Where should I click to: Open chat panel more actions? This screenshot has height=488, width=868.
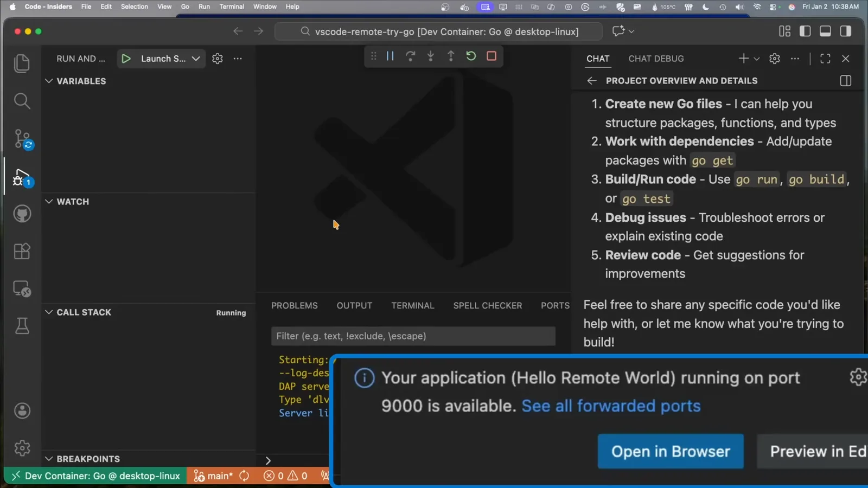coord(795,59)
